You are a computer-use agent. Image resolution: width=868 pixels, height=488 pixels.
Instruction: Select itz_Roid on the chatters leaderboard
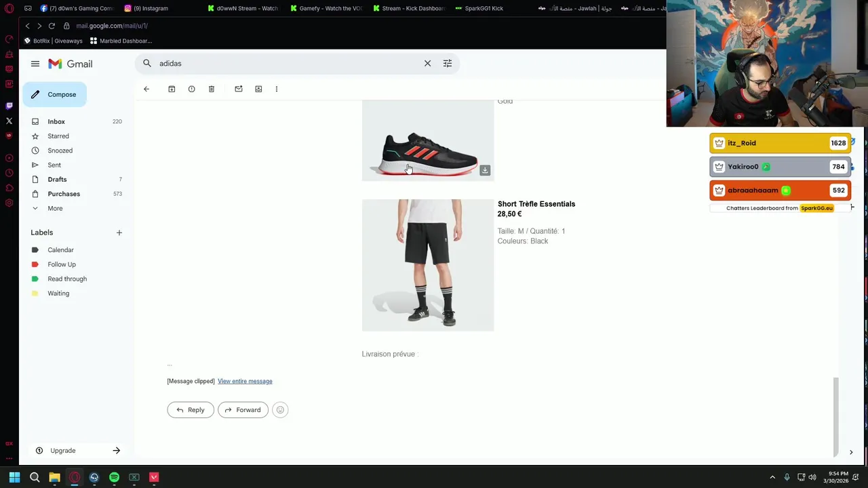pyautogui.click(x=780, y=143)
